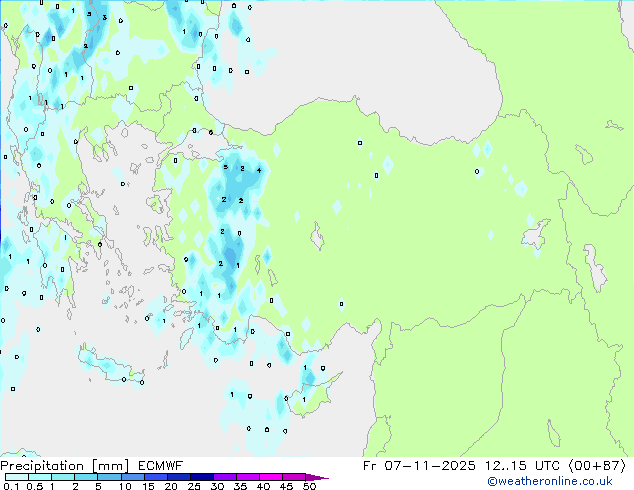The width and height of the screenshot is (634, 490).
Task: Click the legend label '40'
Action: click(x=263, y=486)
